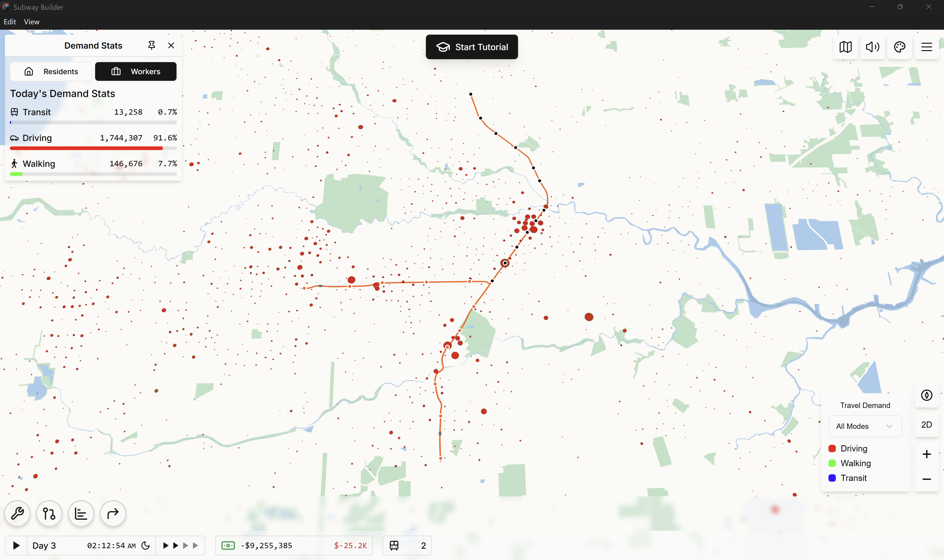The image size is (944, 560).
Task: Open the color palette theme icon
Action: coord(900,47)
